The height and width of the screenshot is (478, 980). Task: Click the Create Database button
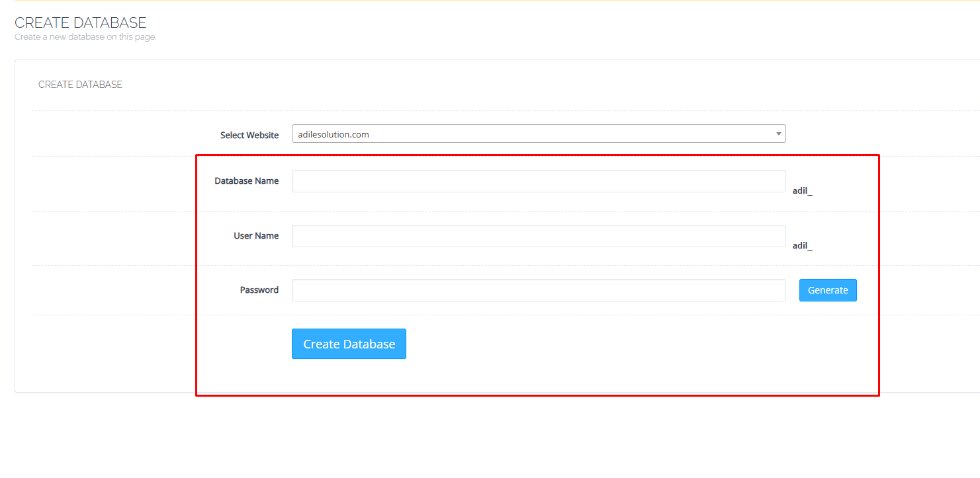point(349,344)
